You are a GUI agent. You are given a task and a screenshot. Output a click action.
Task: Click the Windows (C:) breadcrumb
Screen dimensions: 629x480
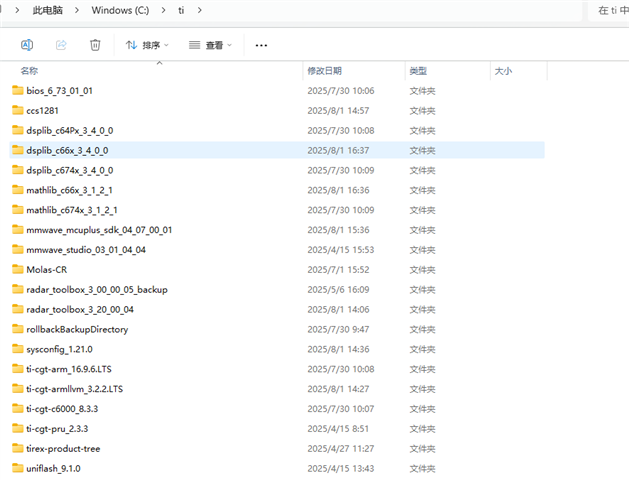120,10
